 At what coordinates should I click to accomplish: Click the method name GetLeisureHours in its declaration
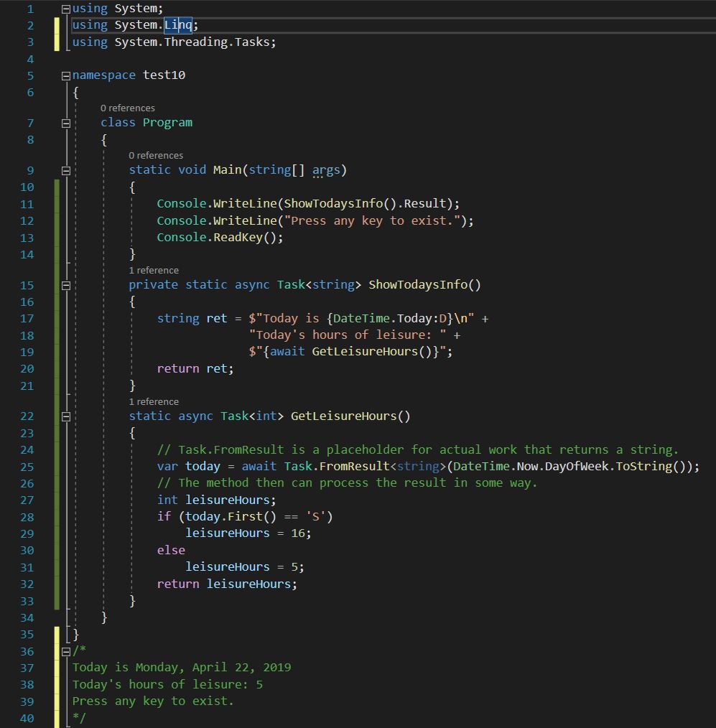(x=343, y=416)
